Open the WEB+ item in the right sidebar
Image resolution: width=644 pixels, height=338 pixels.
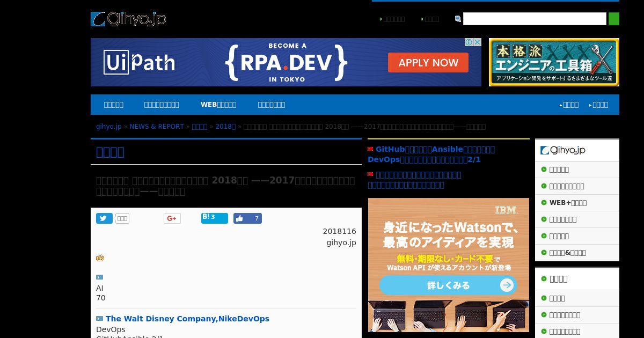tap(568, 203)
